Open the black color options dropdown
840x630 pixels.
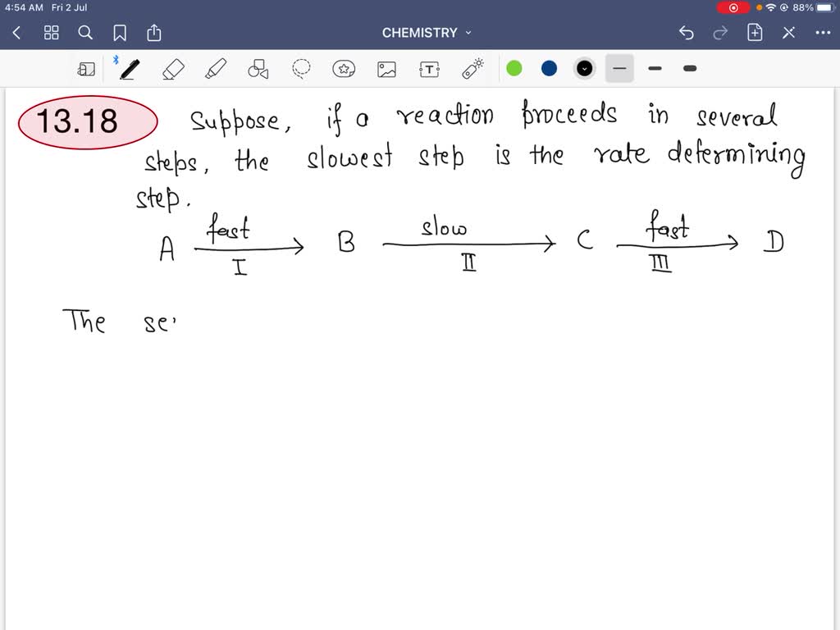pyautogui.click(x=584, y=69)
